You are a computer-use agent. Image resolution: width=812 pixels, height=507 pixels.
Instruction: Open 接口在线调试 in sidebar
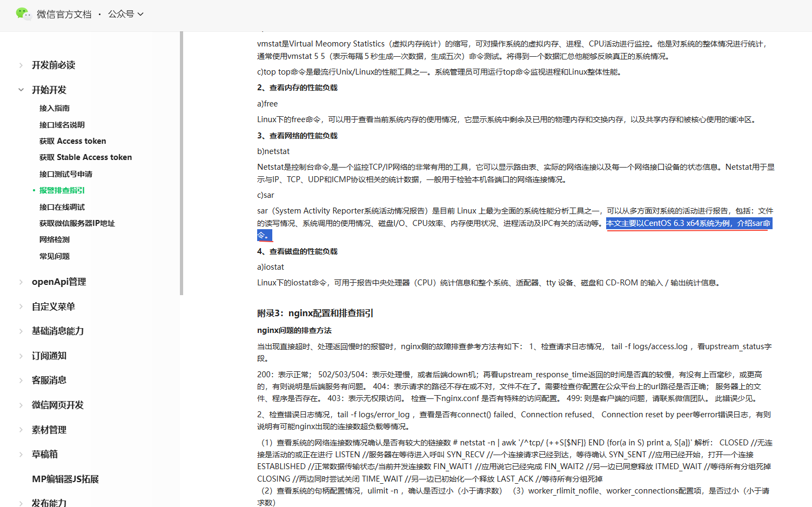pos(62,207)
